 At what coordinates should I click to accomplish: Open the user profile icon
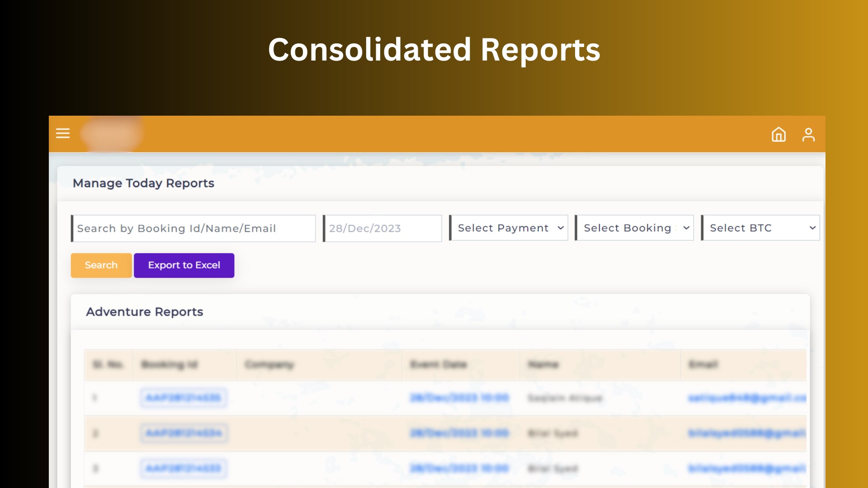pos(809,134)
